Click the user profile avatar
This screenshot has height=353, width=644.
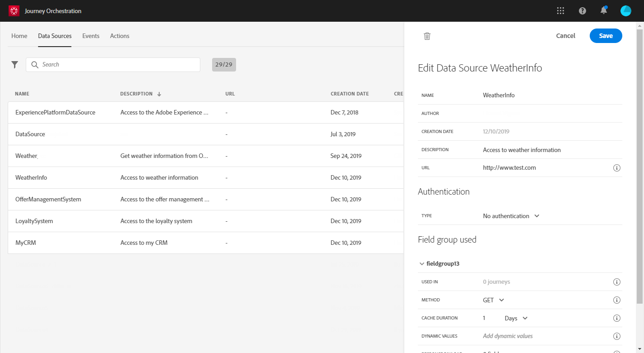626,11
